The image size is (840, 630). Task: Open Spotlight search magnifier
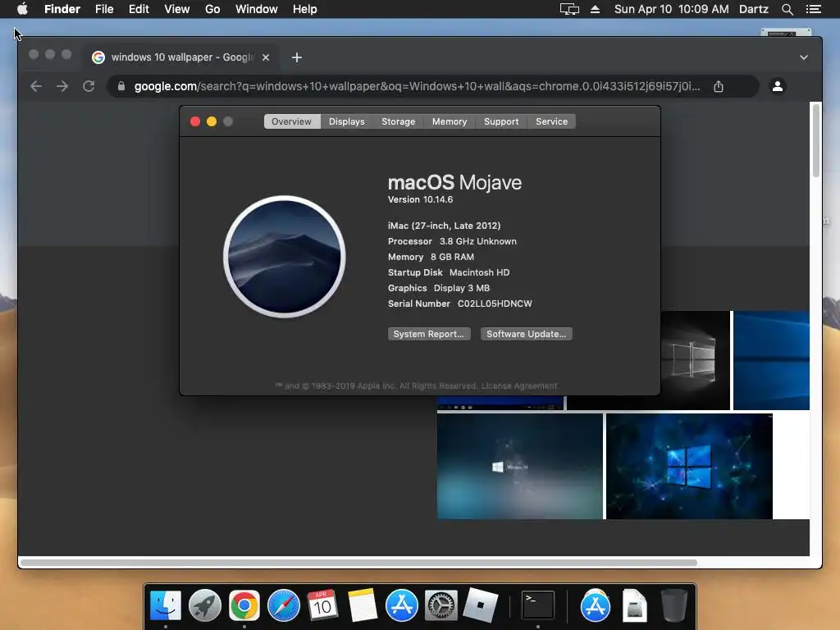(x=787, y=9)
